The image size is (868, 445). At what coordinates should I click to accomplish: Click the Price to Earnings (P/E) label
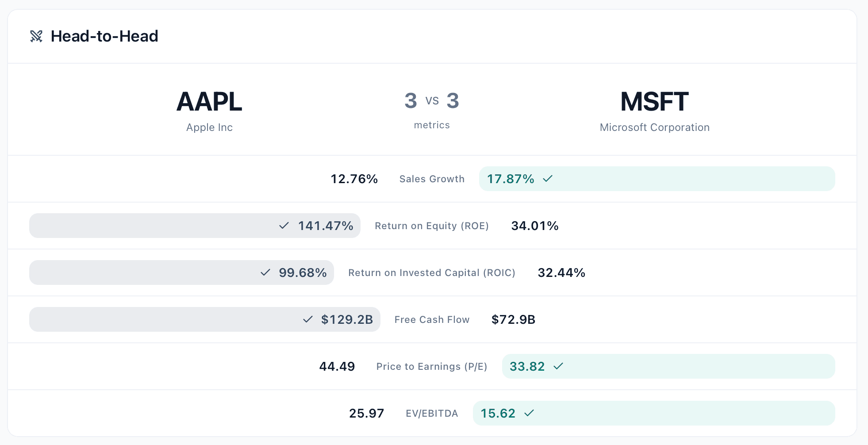pos(432,366)
